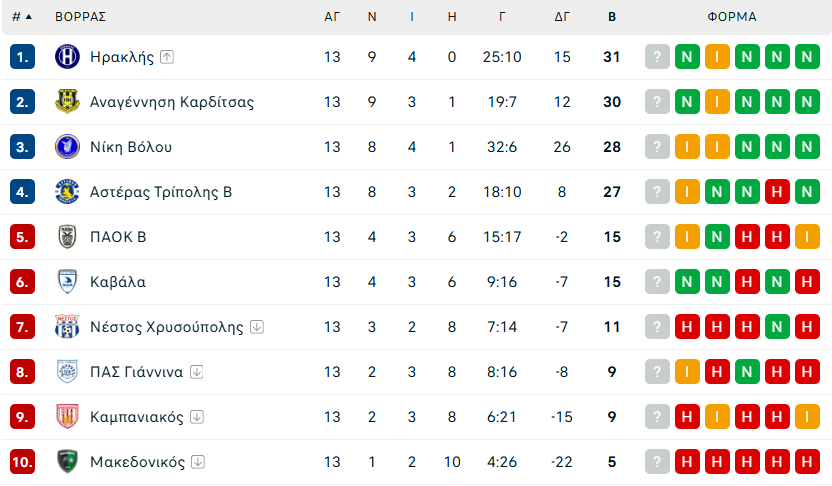Open the ΠΑΣ Γιάννινα team page

click(x=136, y=372)
